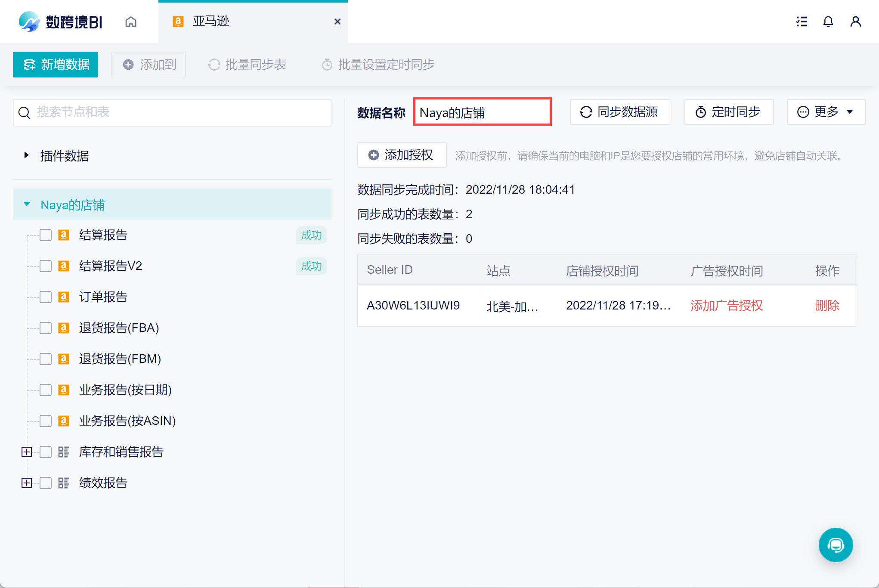Select the Naya的店铺 tree node
879x588 pixels.
(172, 204)
